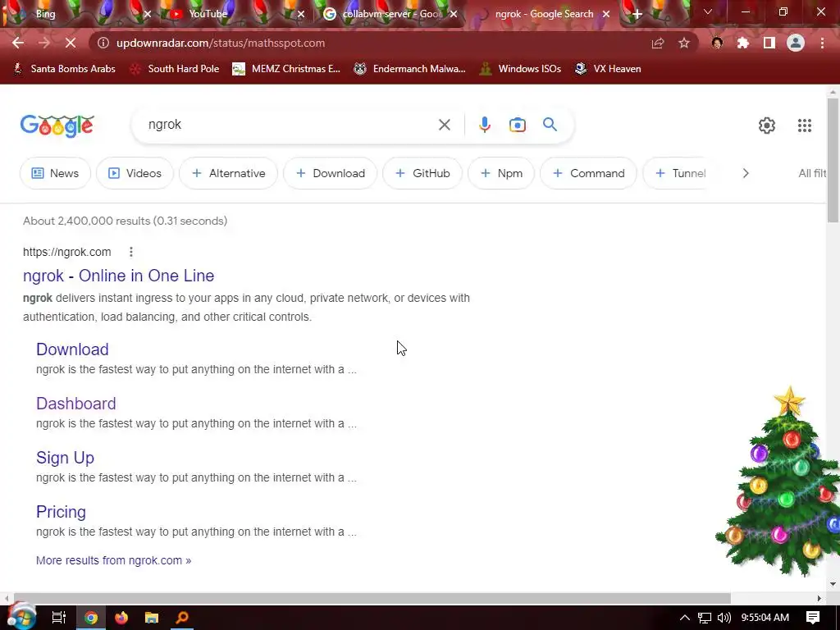Open the notification center icon
The height and width of the screenshot is (630, 840).
[813, 618]
